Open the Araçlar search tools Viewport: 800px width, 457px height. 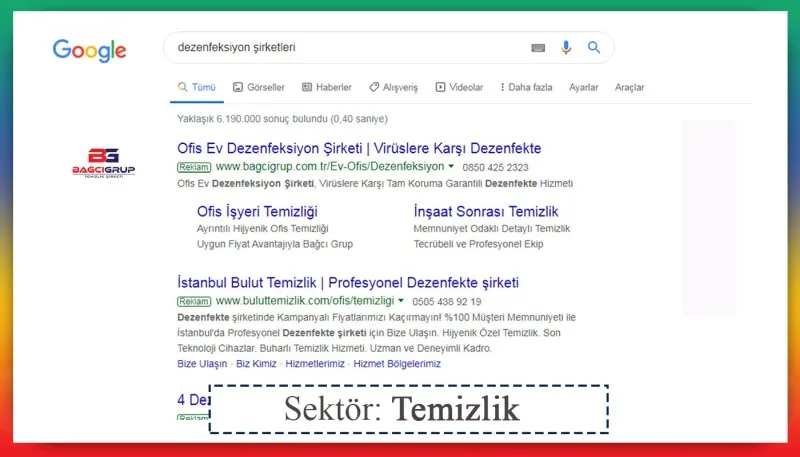point(630,87)
